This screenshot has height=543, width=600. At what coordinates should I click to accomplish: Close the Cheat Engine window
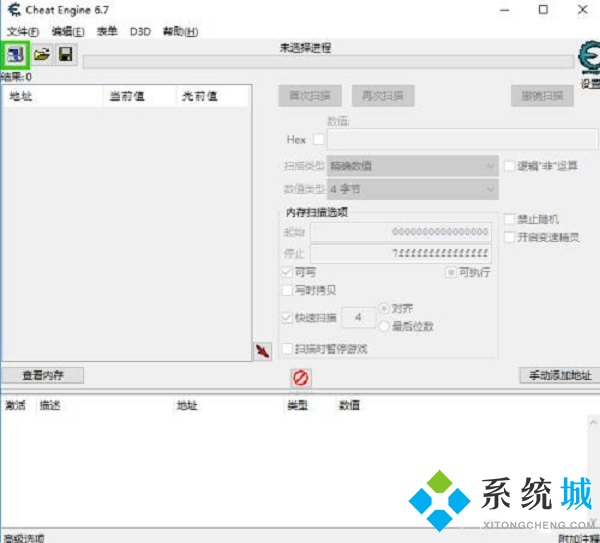coord(582,10)
